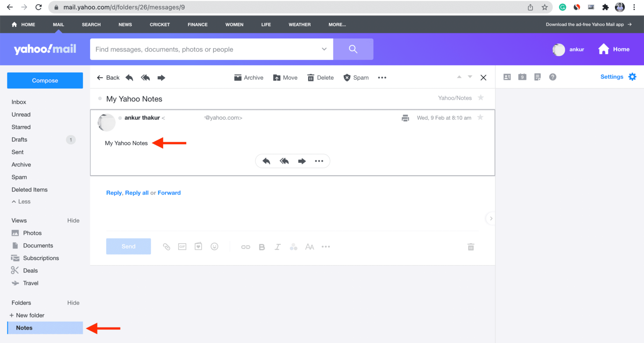Toggle bold formatting in the composer
Screen dimensions: 644x343
coord(262,247)
